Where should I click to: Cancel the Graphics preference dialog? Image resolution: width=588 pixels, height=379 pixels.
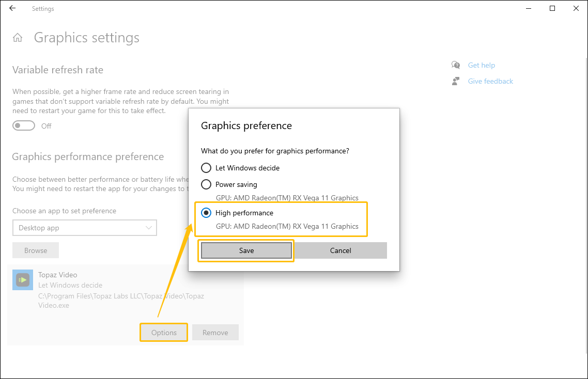coord(341,250)
